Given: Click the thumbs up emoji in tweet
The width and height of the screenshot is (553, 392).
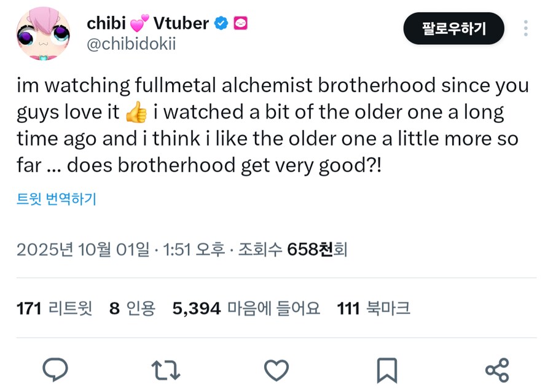Looking at the screenshot, I should coord(136,112).
